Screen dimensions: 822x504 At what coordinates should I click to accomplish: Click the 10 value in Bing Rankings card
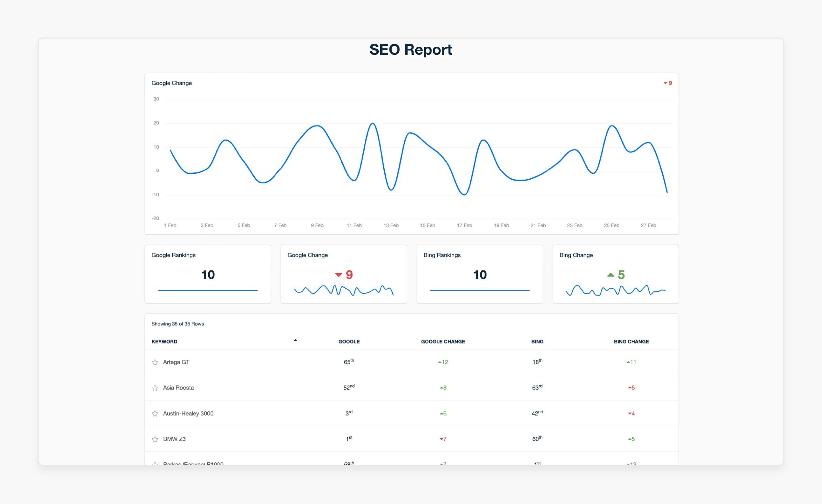[x=480, y=275]
